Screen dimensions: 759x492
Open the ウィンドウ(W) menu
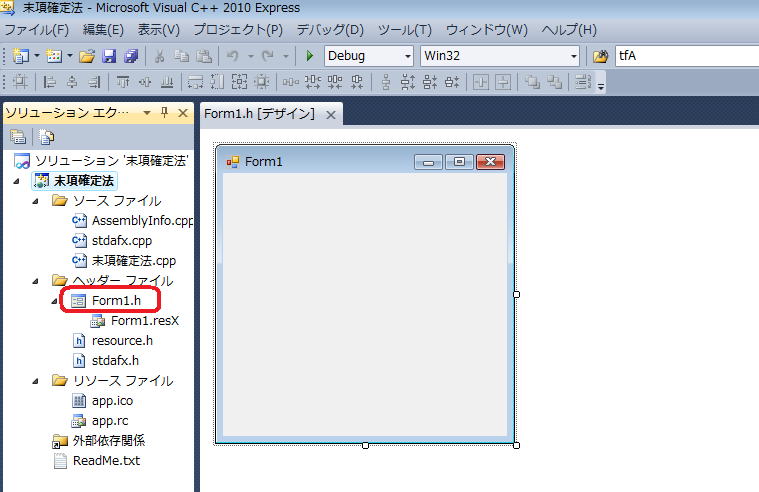pyautogui.click(x=486, y=30)
